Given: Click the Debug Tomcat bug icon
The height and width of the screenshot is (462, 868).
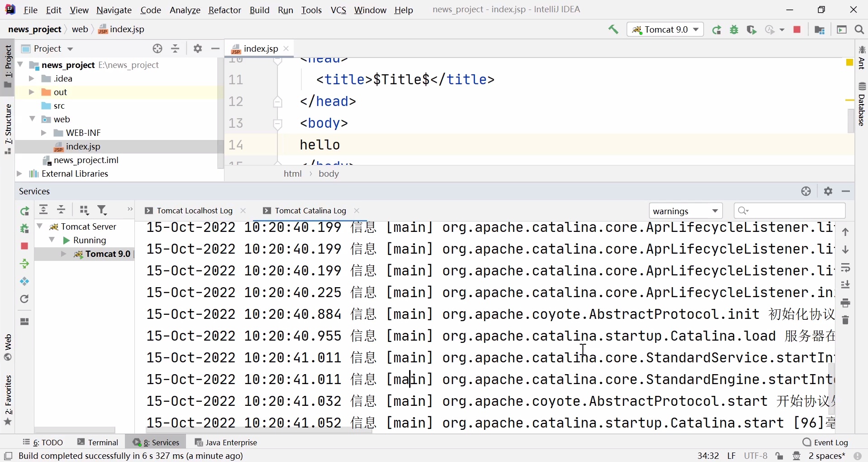Looking at the screenshot, I should pyautogui.click(x=735, y=30).
